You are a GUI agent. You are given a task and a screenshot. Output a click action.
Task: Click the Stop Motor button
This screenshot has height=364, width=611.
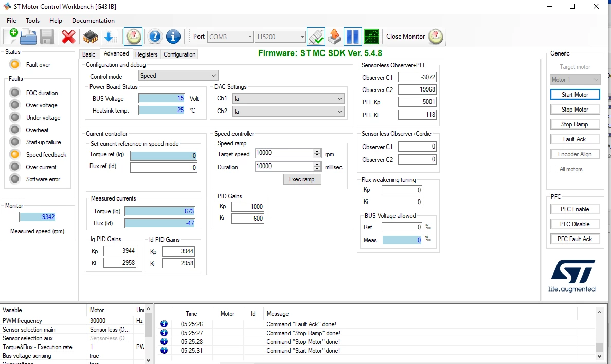pos(575,110)
